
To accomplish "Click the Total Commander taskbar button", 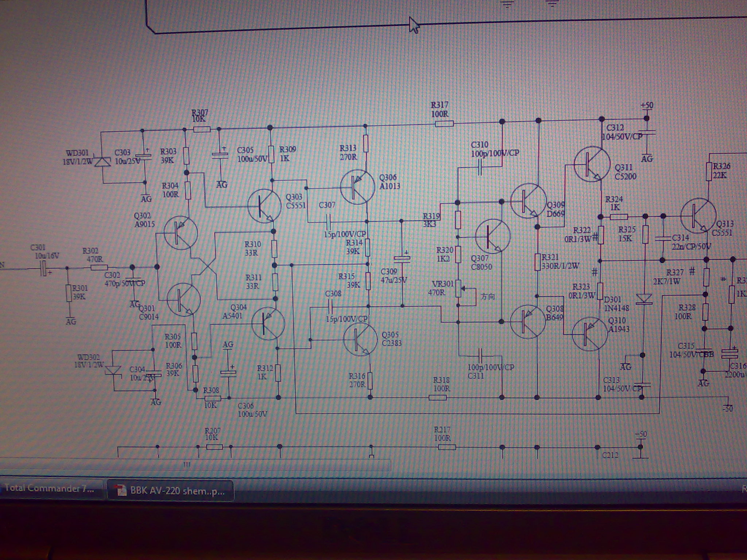I will [x=49, y=488].
